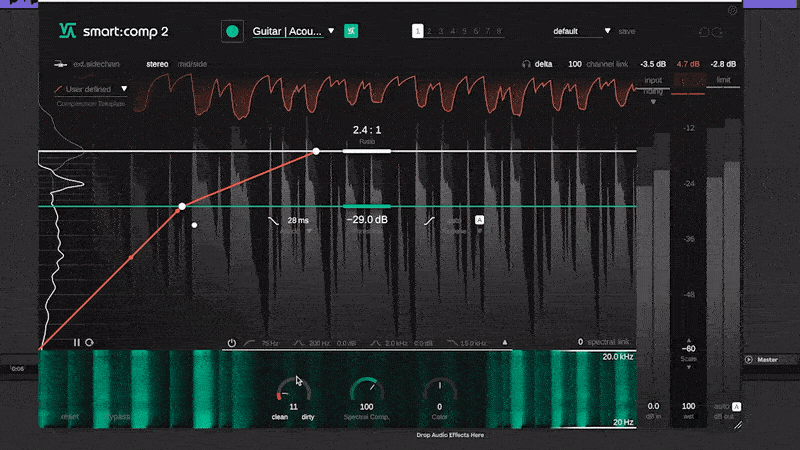Toggle ext. sidechain mode
800x450 pixels.
[x=96, y=64]
